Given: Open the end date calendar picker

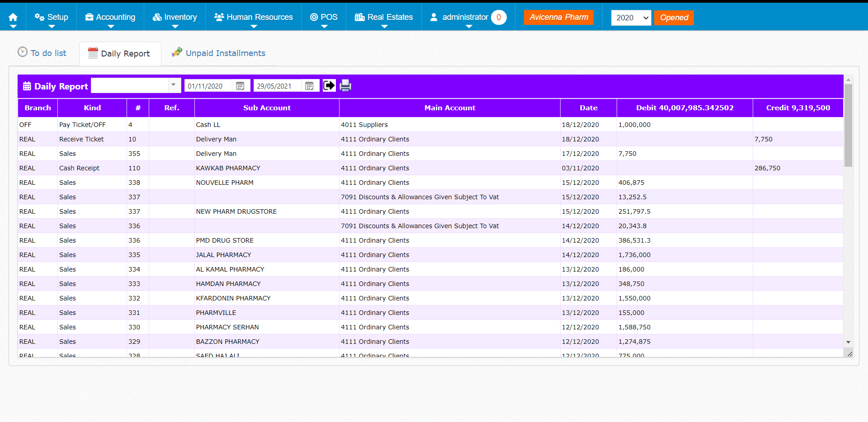Looking at the screenshot, I should coord(309,86).
